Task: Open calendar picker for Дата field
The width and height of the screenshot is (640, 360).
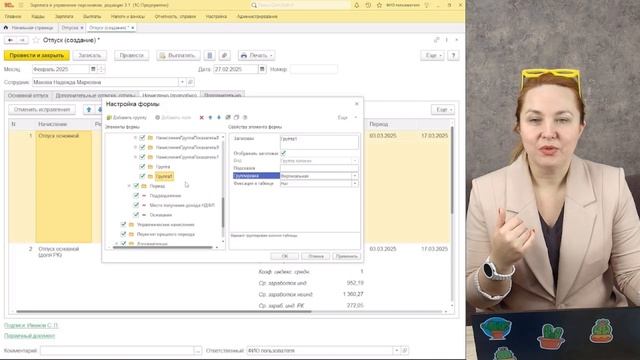Action: (x=262, y=69)
